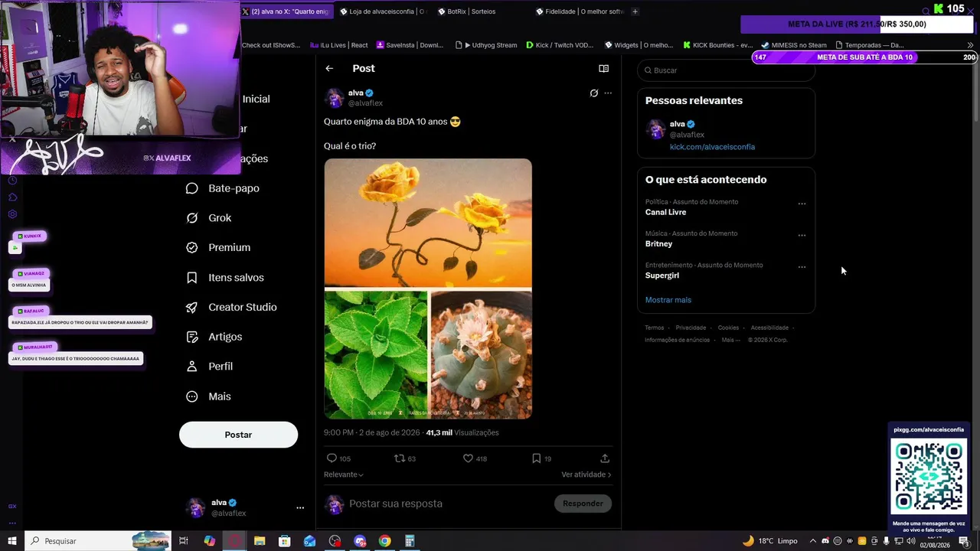Image resolution: width=980 pixels, height=551 pixels.
Task: Bookmark the post with 19 saves
Action: coord(541,458)
